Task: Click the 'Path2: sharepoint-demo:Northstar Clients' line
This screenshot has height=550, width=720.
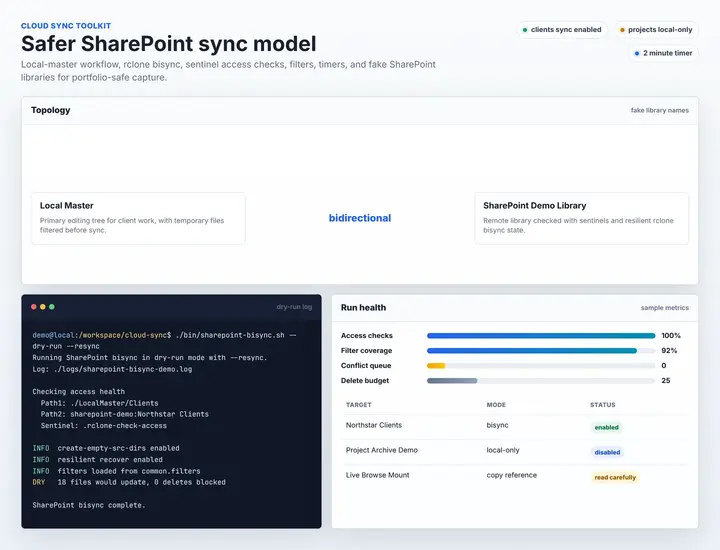Action: click(124, 414)
